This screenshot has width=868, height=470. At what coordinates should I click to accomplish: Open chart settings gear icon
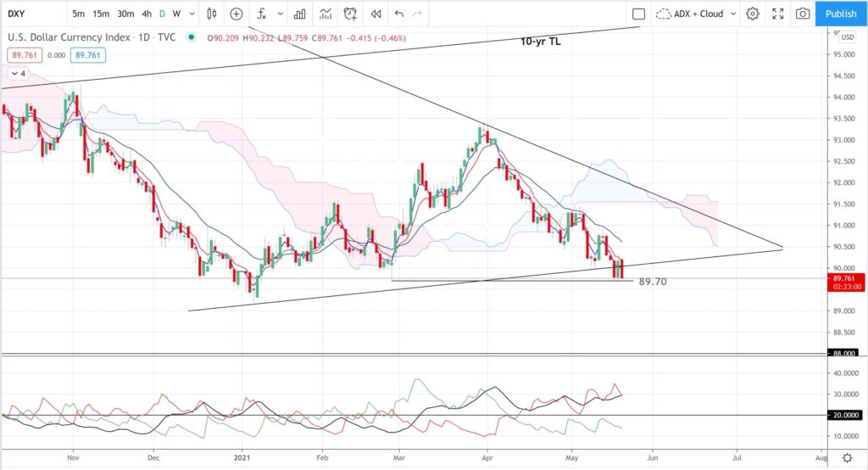(753, 14)
